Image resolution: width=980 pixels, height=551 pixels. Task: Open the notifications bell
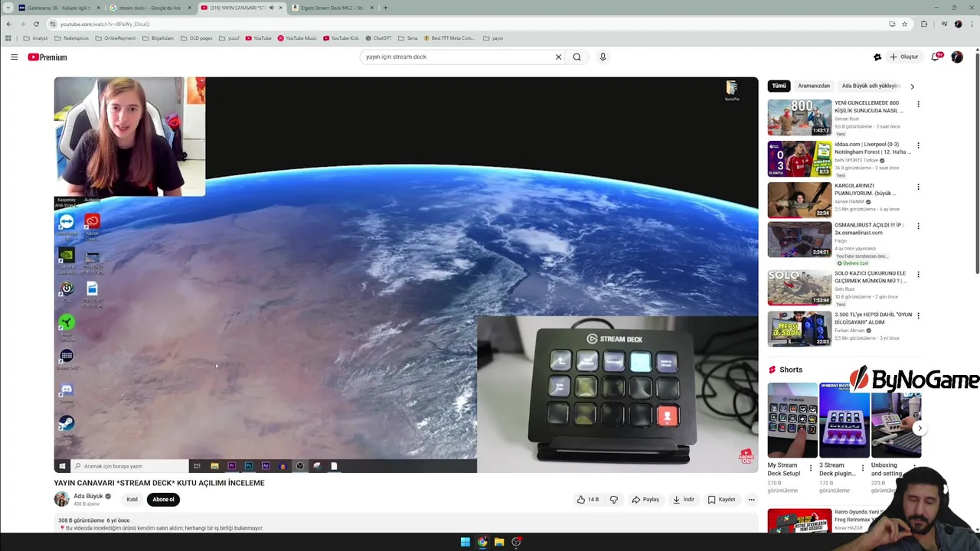936,57
